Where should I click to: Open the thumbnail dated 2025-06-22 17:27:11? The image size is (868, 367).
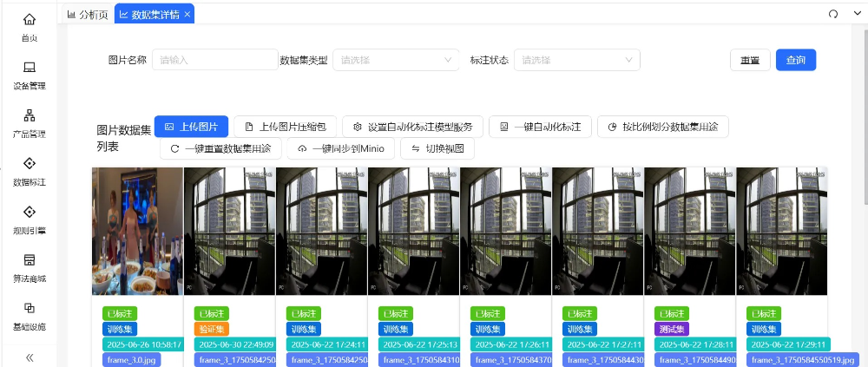point(597,232)
